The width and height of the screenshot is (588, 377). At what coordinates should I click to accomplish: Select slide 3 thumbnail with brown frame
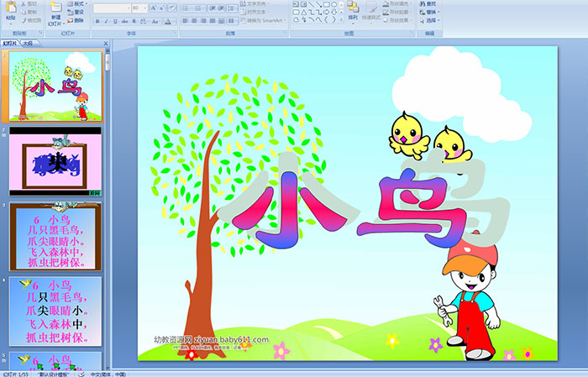point(55,236)
